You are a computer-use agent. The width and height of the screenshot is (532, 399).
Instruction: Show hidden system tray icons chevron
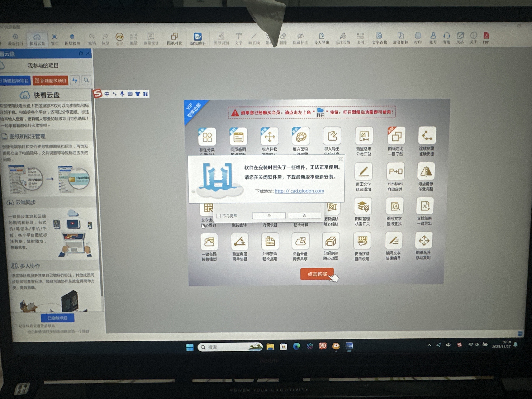429,345
